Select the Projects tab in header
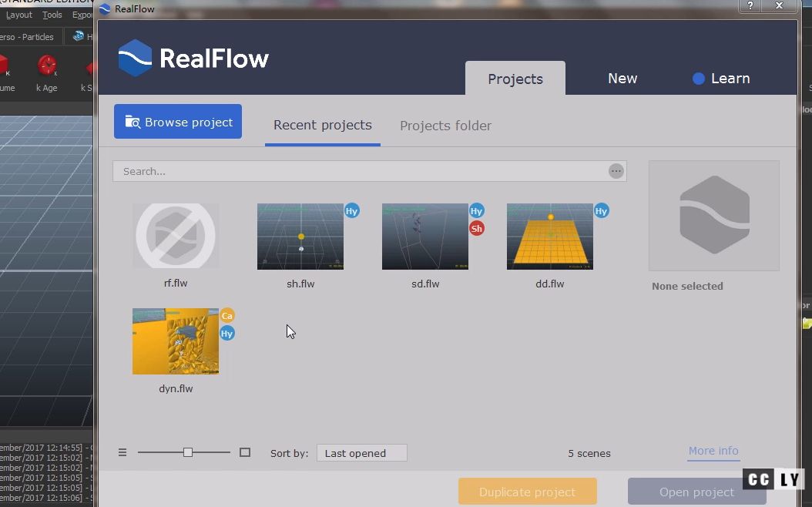Screen dimensions: 812x507 pos(515,79)
